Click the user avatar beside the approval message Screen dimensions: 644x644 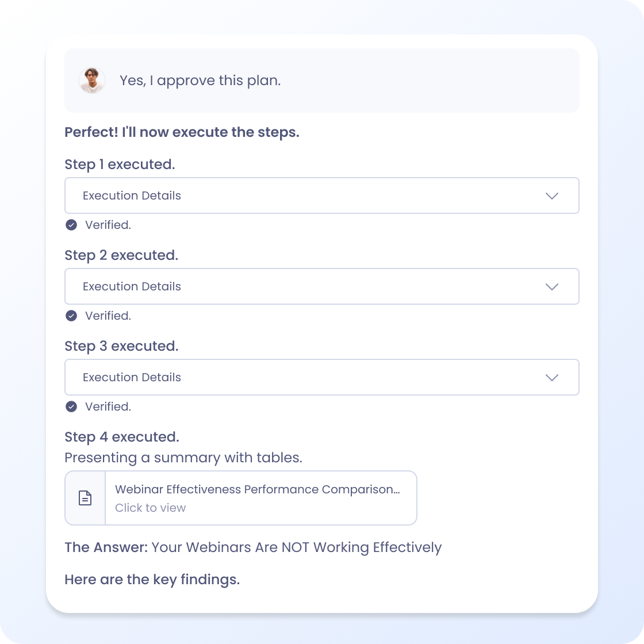pos(92,80)
